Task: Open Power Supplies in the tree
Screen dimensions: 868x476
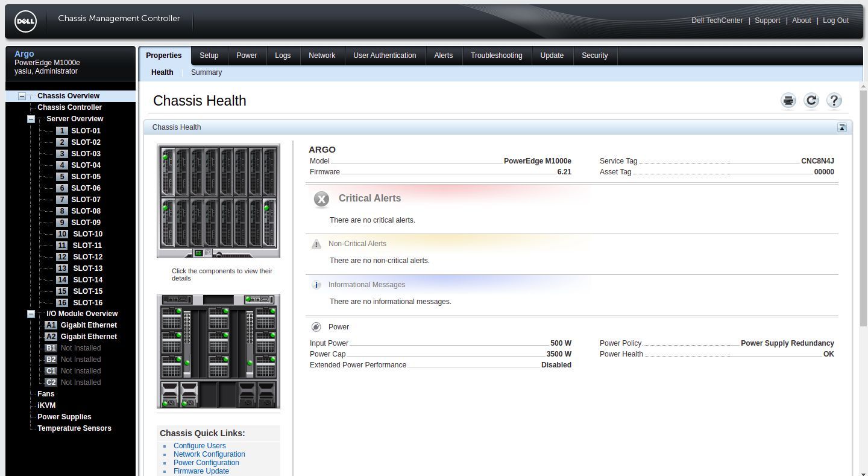Action: pos(64,417)
